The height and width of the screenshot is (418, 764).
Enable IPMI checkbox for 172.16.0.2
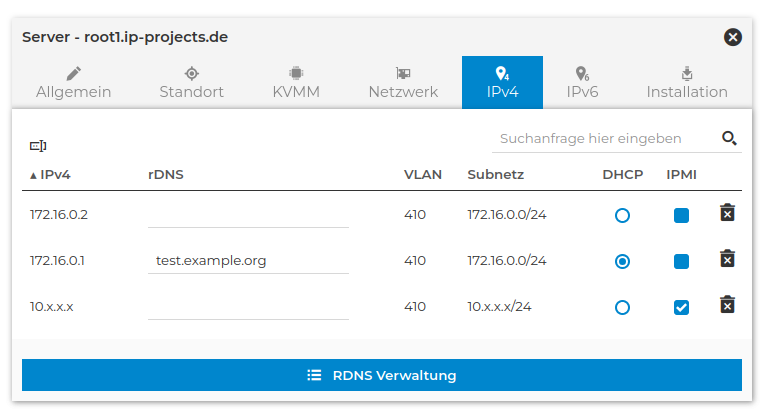point(681,215)
